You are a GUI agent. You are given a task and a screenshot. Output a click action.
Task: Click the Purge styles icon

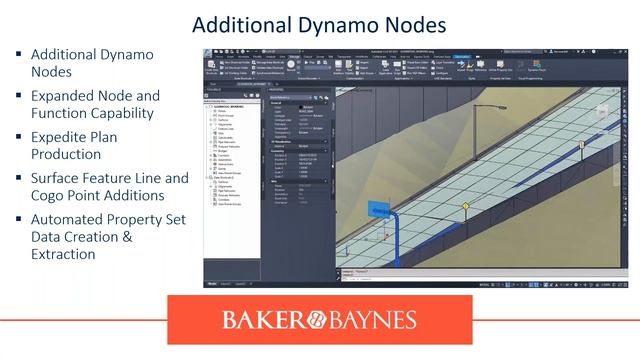[470, 65]
